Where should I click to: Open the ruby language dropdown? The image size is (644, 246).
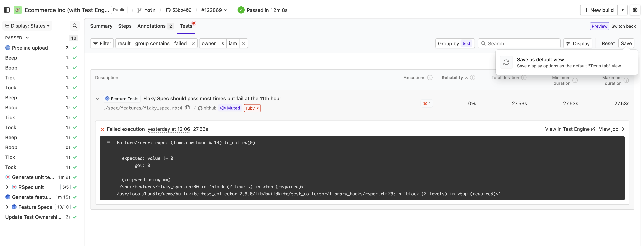252,108
